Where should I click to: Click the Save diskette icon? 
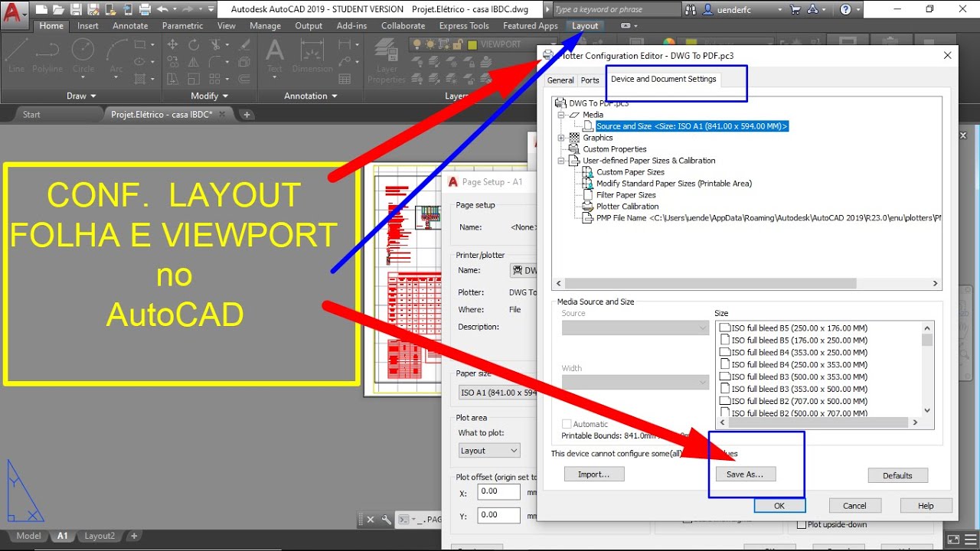[75, 9]
